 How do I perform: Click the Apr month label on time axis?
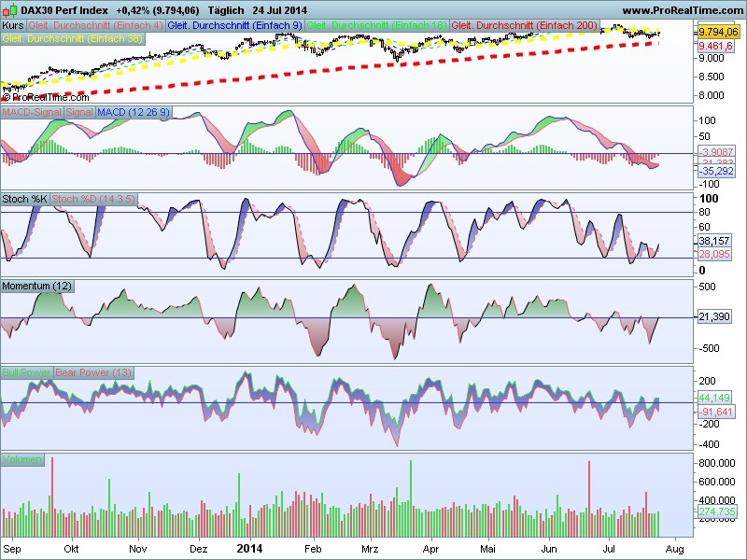[x=430, y=549]
